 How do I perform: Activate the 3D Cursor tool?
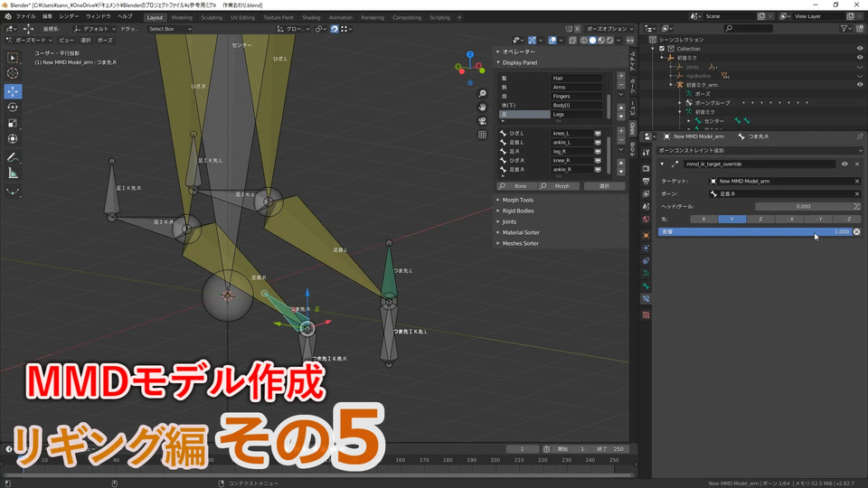[13, 73]
